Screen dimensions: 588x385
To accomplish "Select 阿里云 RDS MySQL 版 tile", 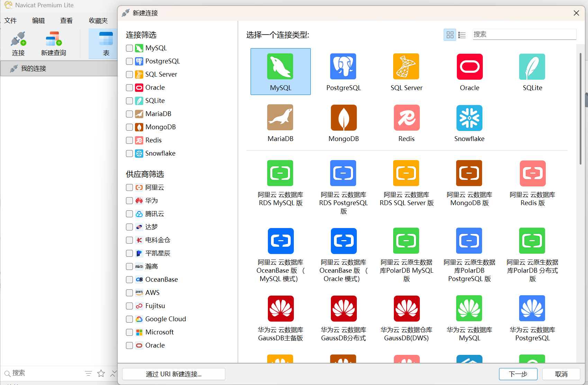I will (280, 184).
